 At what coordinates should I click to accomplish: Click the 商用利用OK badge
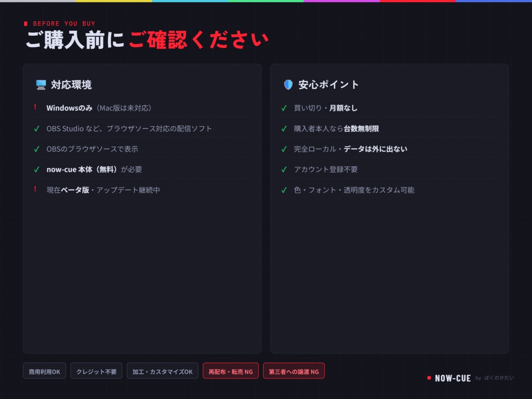[45, 371]
